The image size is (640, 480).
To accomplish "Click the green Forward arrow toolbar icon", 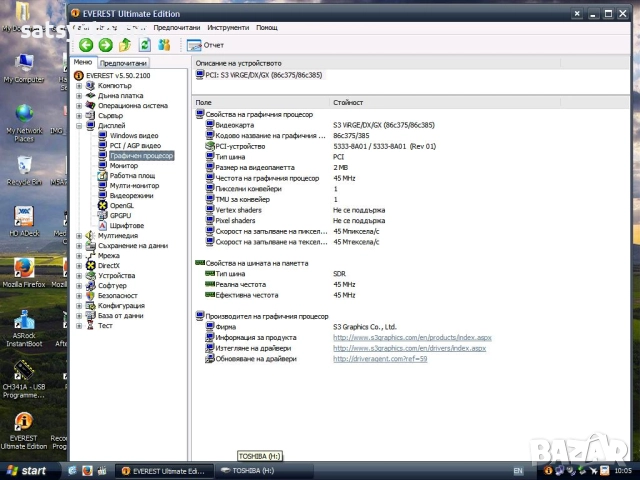I will 106,45.
